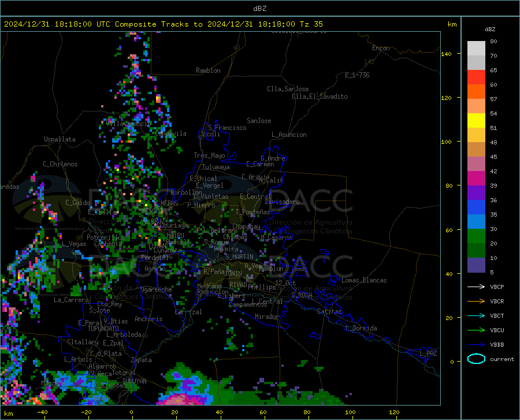Select the dark purple 5-10 dBZ band
The image size is (520, 420).
tap(476, 265)
